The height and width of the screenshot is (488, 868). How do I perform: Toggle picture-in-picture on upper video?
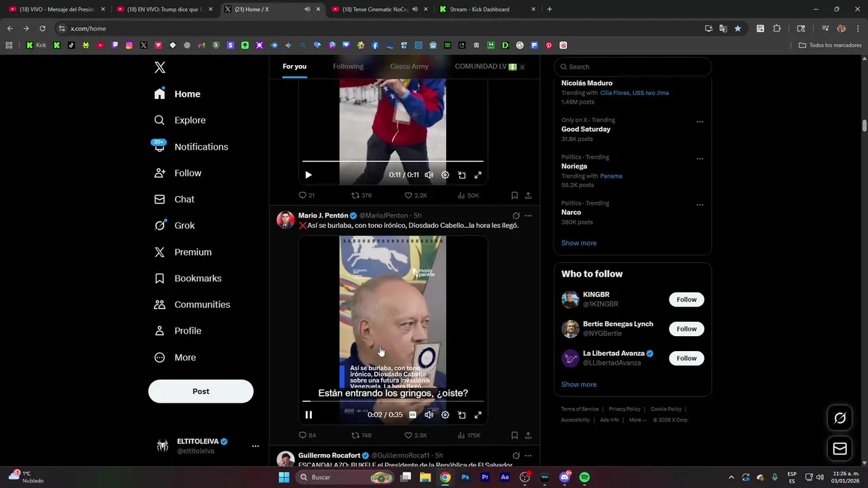tap(461, 175)
